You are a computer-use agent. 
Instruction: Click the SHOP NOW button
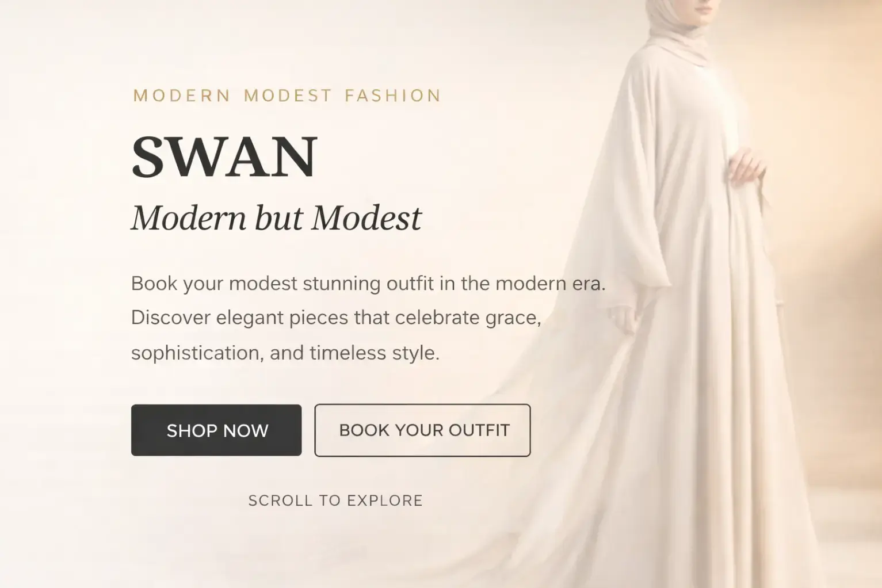click(x=216, y=430)
